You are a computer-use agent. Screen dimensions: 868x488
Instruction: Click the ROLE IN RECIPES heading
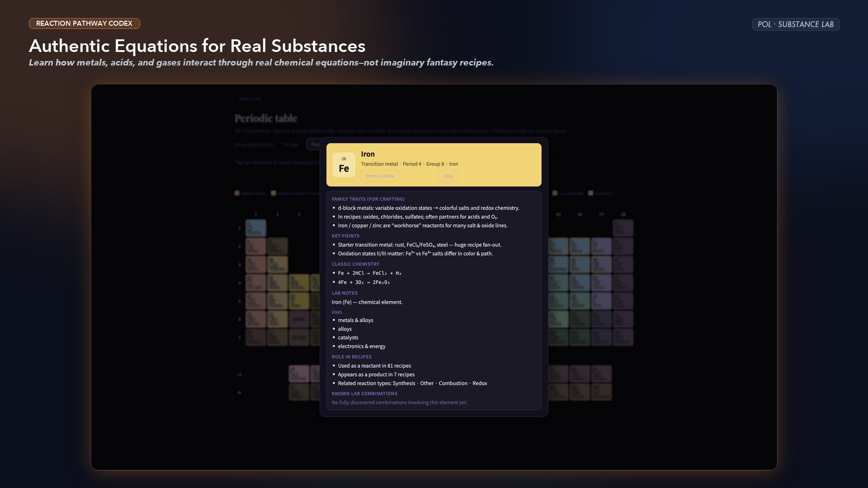click(x=352, y=357)
